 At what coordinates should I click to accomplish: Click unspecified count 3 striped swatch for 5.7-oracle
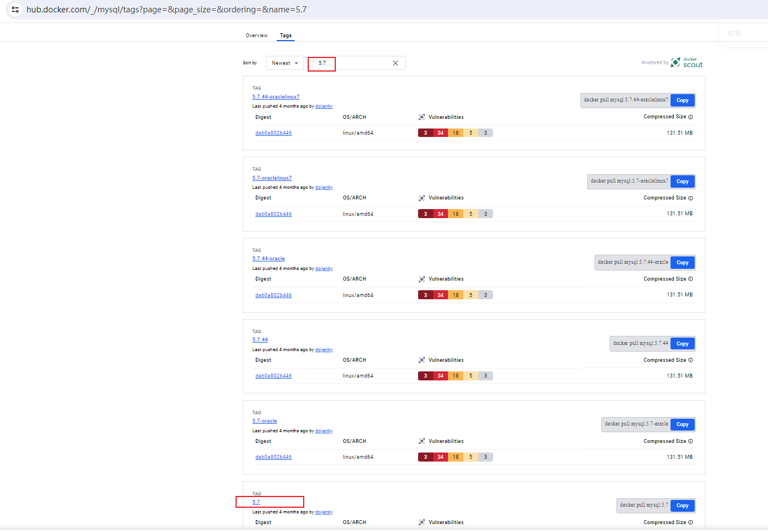[486, 457]
